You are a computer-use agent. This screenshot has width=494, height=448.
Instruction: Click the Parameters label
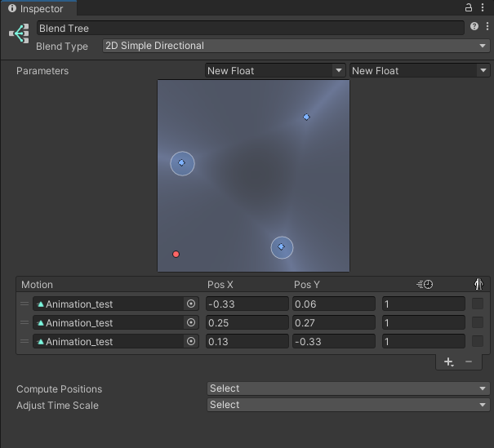coord(42,71)
